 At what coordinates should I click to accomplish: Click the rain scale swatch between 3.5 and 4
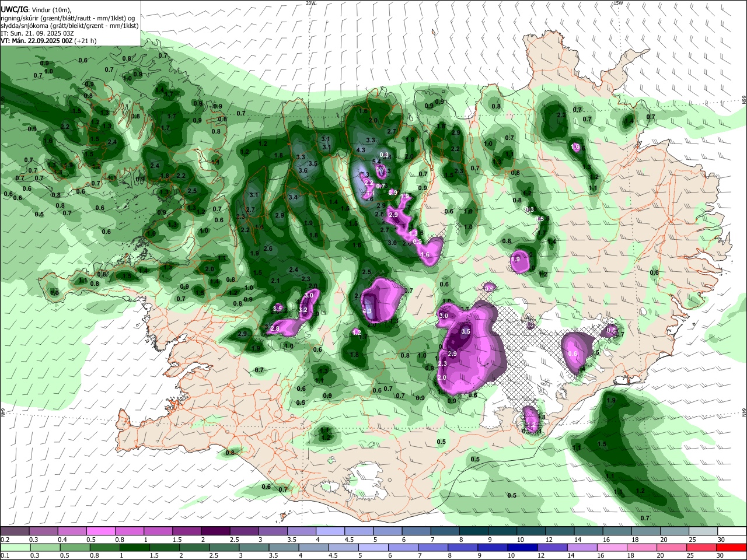tap(284, 547)
